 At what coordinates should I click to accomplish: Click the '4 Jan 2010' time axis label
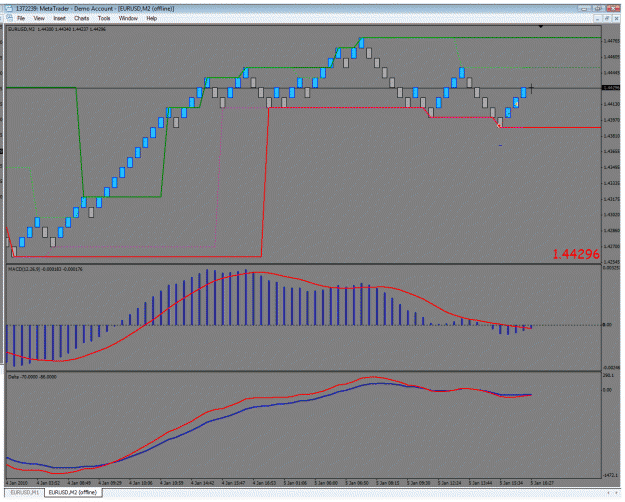(x=17, y=483)
